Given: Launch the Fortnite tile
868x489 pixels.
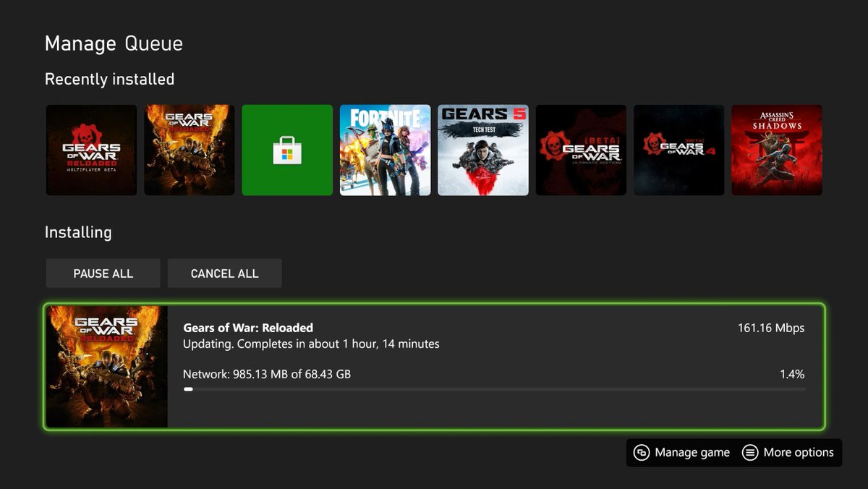Looking at the screenshot, I should 385,150.
